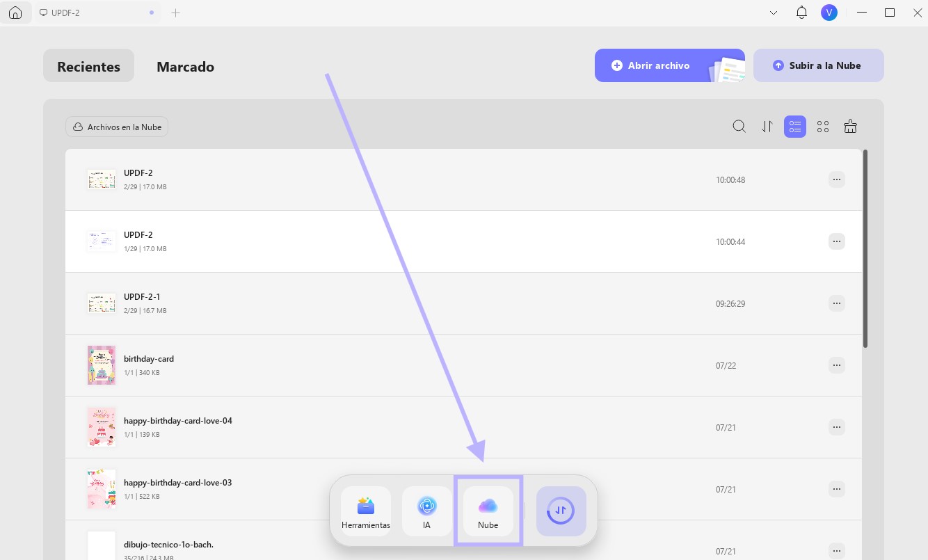Clear the recent list with broom icon
The width and height of the screenshot is (928, 560).
click(850, 127)
